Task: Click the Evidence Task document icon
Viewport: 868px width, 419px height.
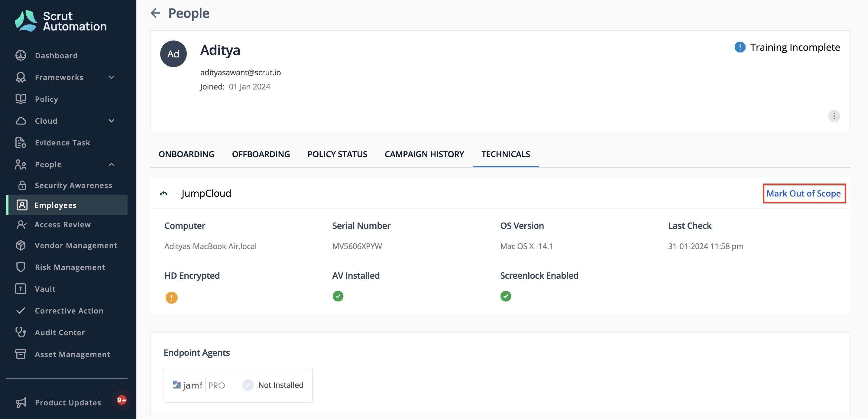Action: pos(21,143)
